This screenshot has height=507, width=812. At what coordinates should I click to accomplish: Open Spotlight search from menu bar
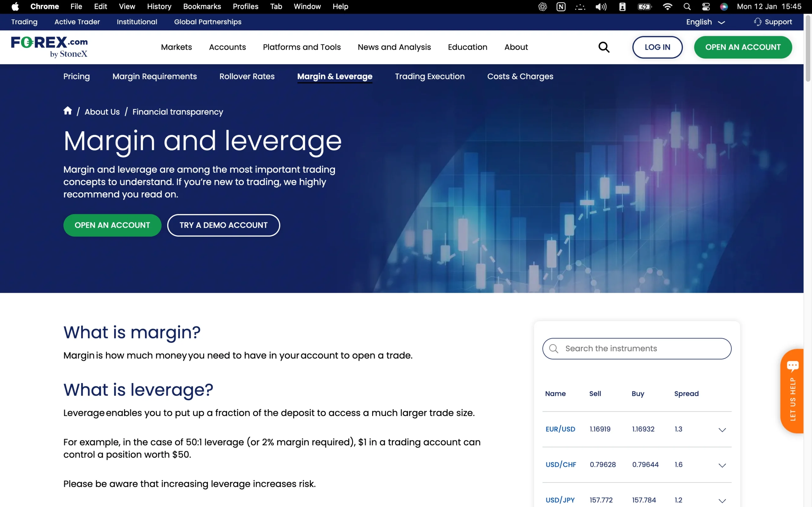tap(686, 6)
